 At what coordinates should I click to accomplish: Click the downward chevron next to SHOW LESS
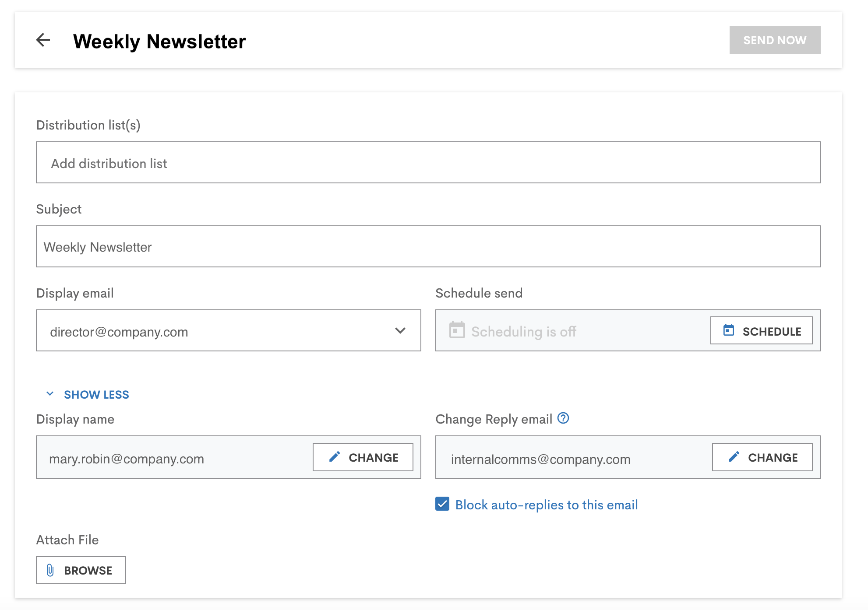[49, 394]
